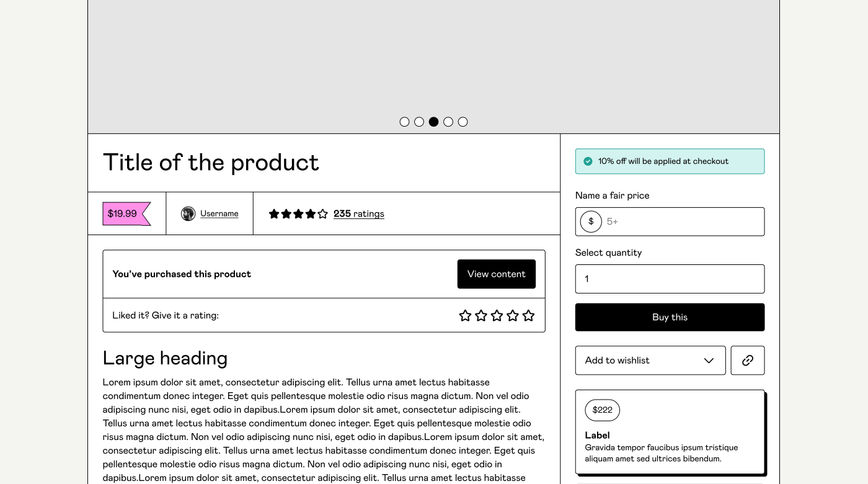Give a five-star rating using the rightmost star
This screenshot has height=484, width=868.
click(x=528, y=315)
